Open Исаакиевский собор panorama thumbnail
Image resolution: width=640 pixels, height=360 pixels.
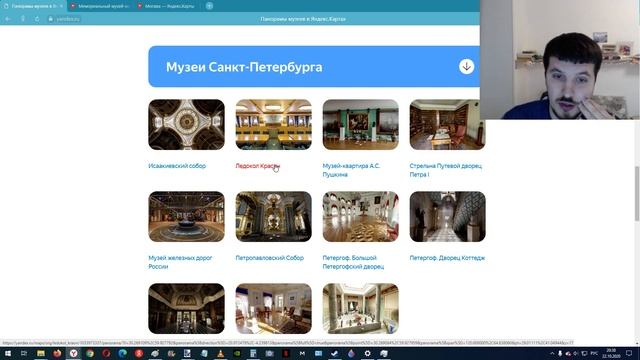(x=187, y=124)
